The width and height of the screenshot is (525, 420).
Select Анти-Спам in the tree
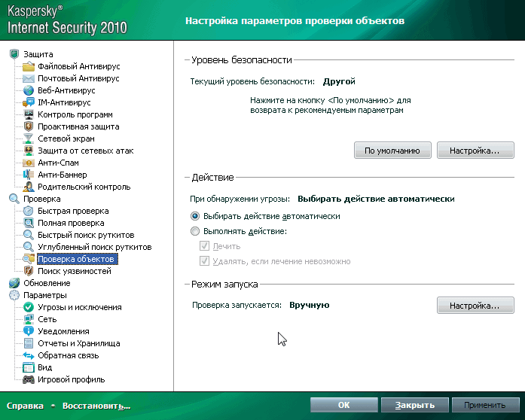tap(58, 163)
